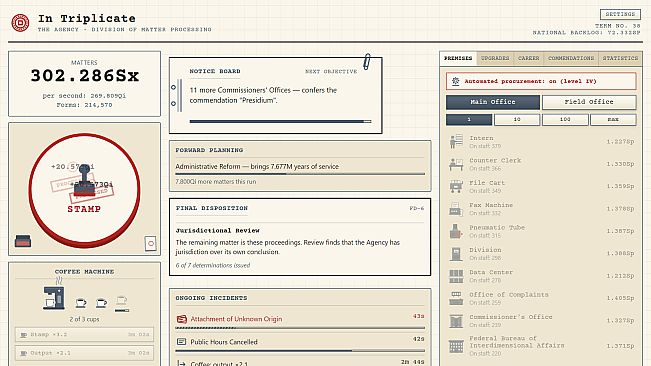Viewport: 651px width, 366px height.
Task: Click the red agency seal logo
Action: pos(20,22)
